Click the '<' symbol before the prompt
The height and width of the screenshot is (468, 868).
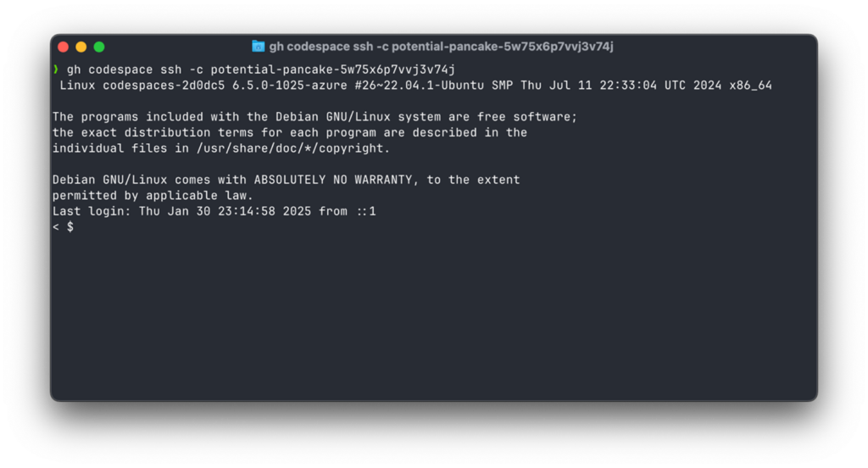[x=56, y=226]
